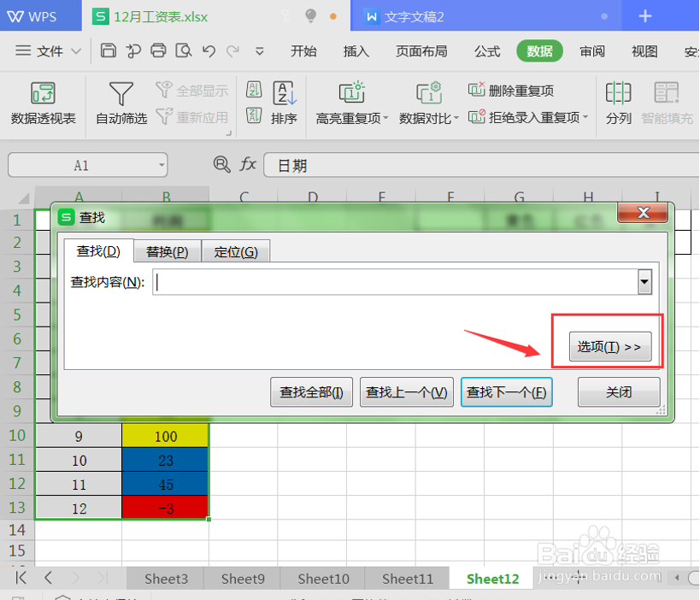Viewport: 700px width, 600px height.
Task: Go to previous sheet navigation arrow
Action: [48, 578]
